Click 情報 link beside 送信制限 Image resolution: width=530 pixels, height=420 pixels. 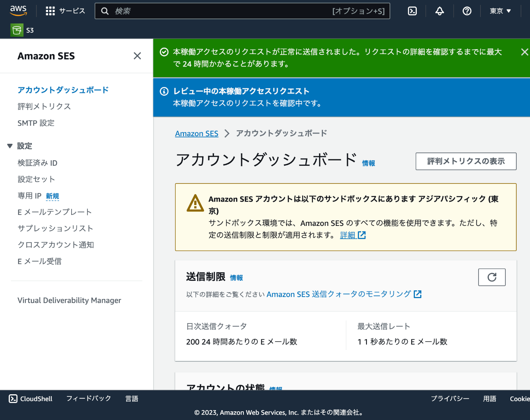pos(236,278)
